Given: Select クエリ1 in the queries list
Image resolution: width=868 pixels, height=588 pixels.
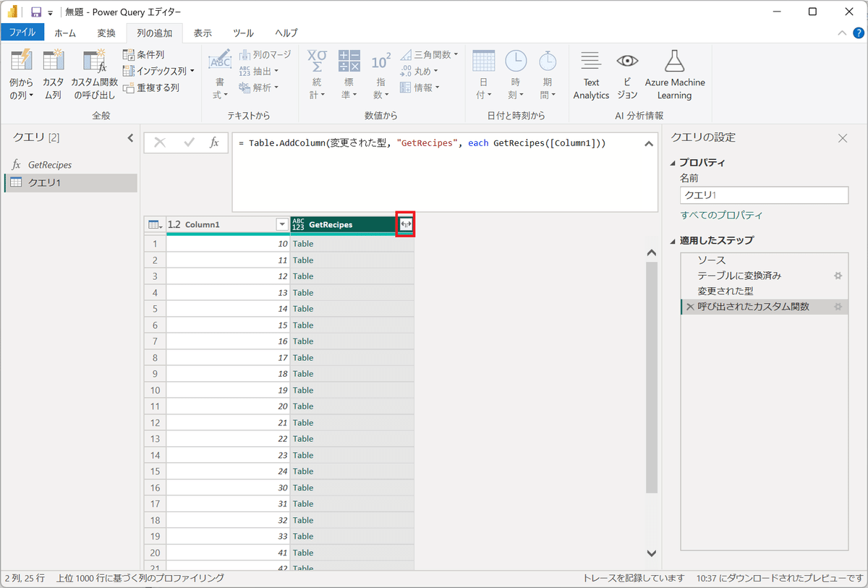Looking at the screenshot, I should (x=70, y=183).
